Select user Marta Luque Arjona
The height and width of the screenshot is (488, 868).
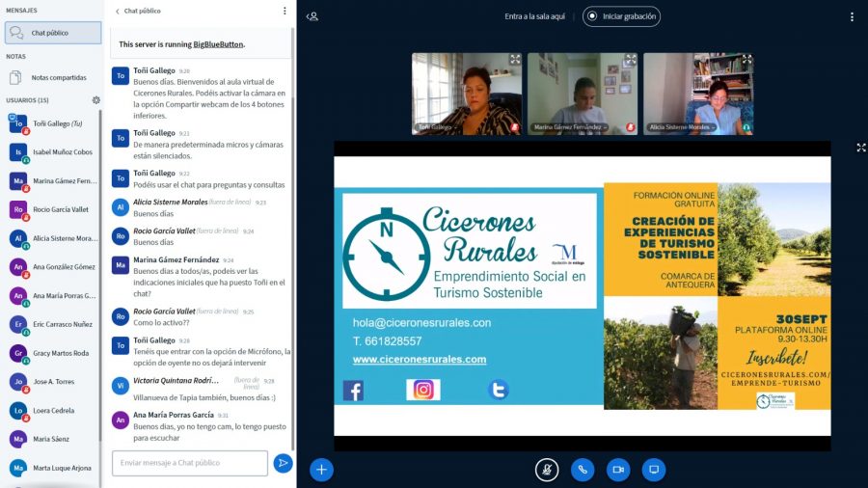point(53,468)
